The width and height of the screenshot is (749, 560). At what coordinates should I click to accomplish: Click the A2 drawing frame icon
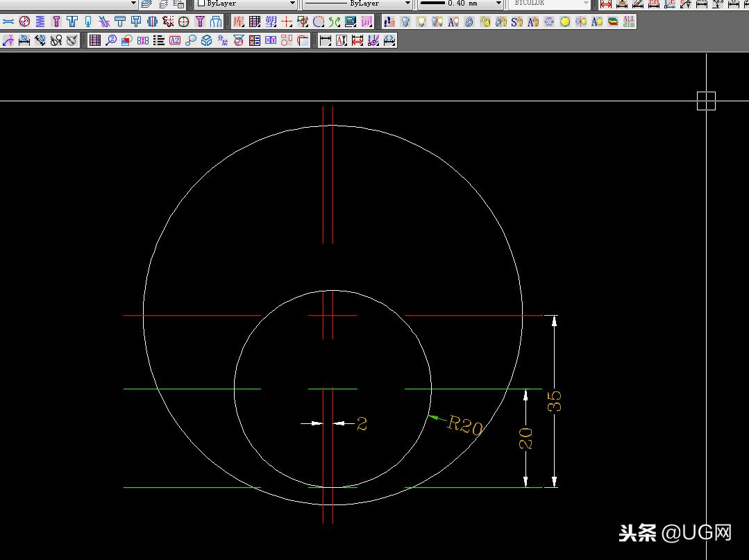pyautogui.click(x=174, y=40)
